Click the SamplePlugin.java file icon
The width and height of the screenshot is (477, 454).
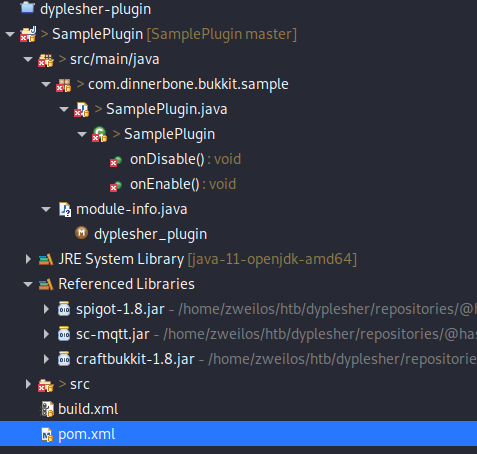[x=82, y=110]
